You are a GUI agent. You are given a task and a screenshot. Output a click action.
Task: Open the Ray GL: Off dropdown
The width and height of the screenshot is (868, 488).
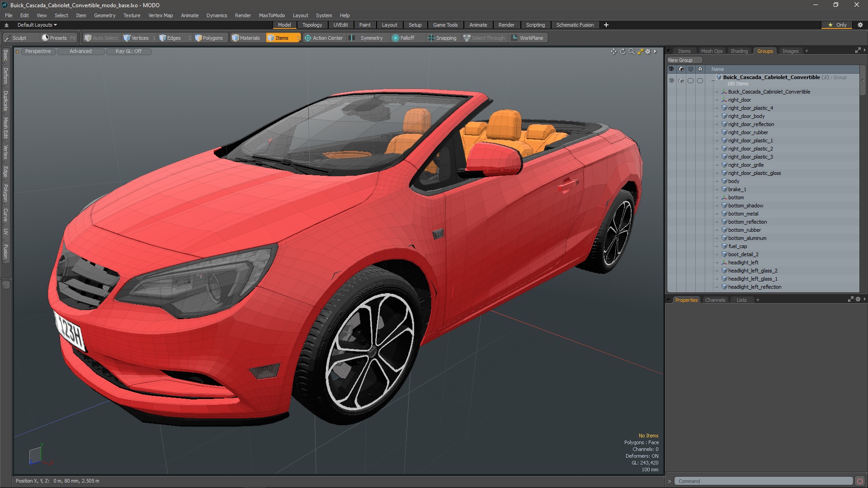point(128,51)
